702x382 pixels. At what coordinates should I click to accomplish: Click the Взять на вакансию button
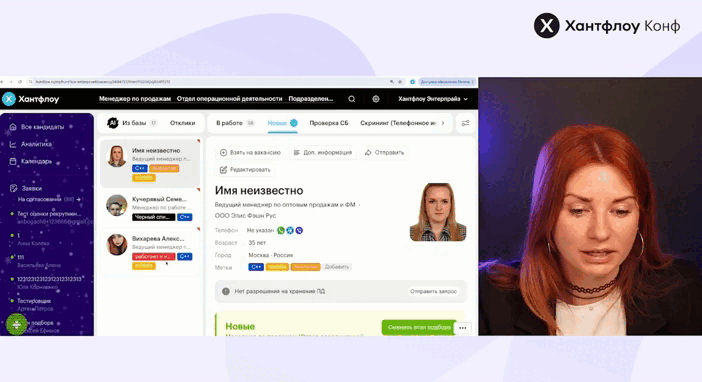[x=250, y=153]
